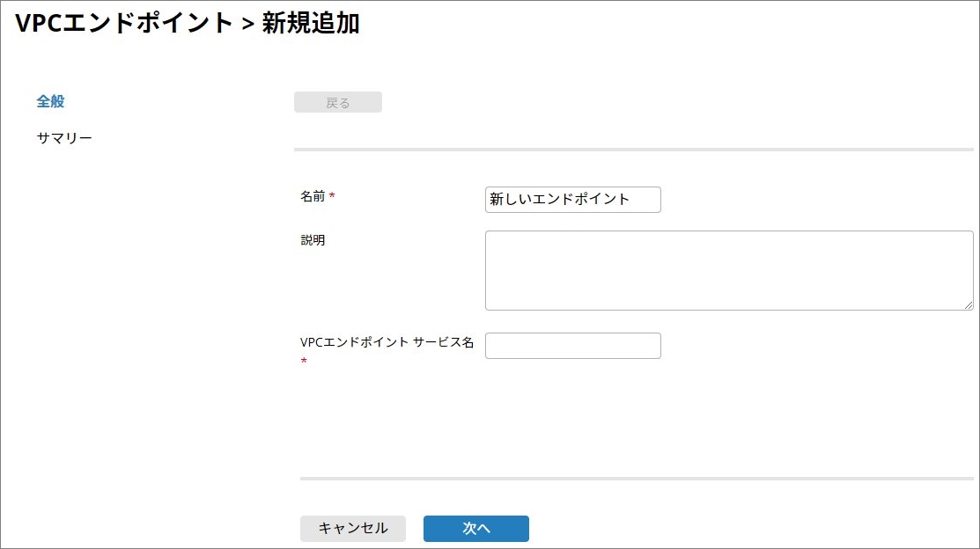Click the red asterisk below サービス名 label
This screenshot has height=549, width=980.
304,362
